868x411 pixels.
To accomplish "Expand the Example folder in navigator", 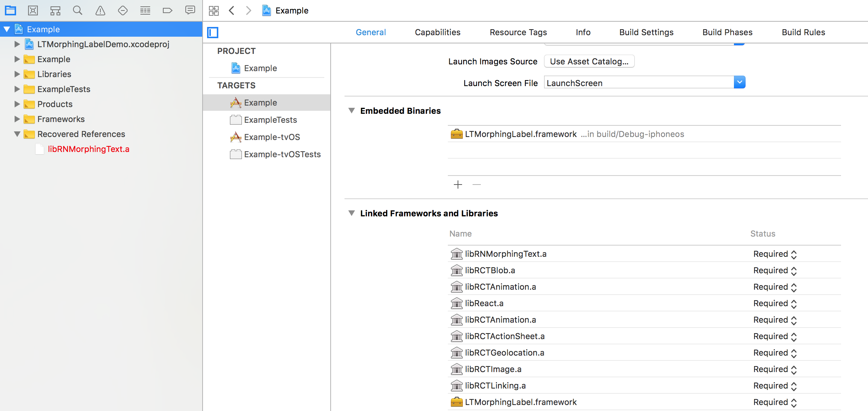I will pyautogui.click(x=17, y=59).
